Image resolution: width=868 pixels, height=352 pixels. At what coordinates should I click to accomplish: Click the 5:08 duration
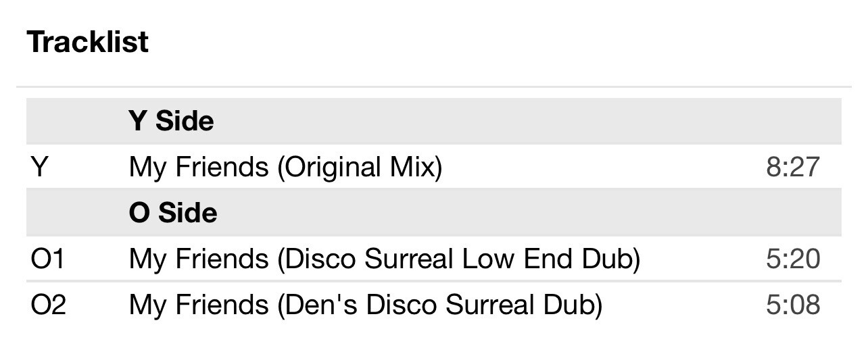click(793, 305)
